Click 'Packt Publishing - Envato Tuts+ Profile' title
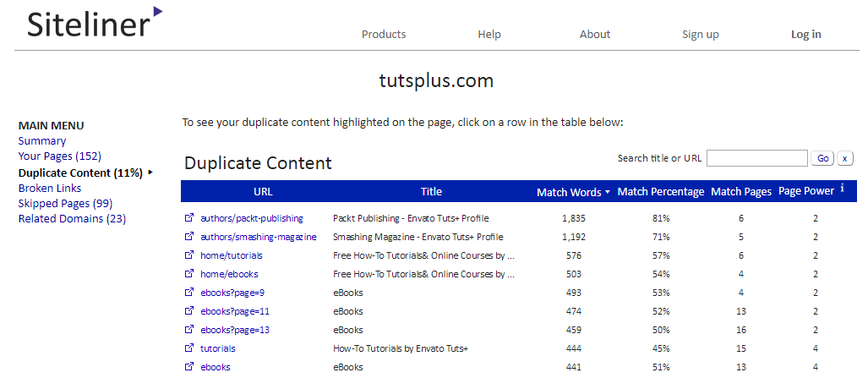Image resolution: width=868 pixels, height=378 pixels. 411,218
